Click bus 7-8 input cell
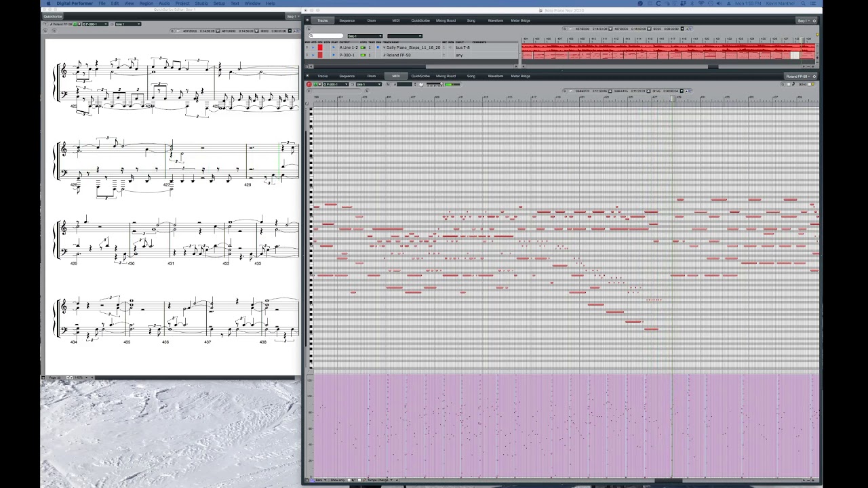Viewport: 868px width, 488px height. click(x=463, y=47)
